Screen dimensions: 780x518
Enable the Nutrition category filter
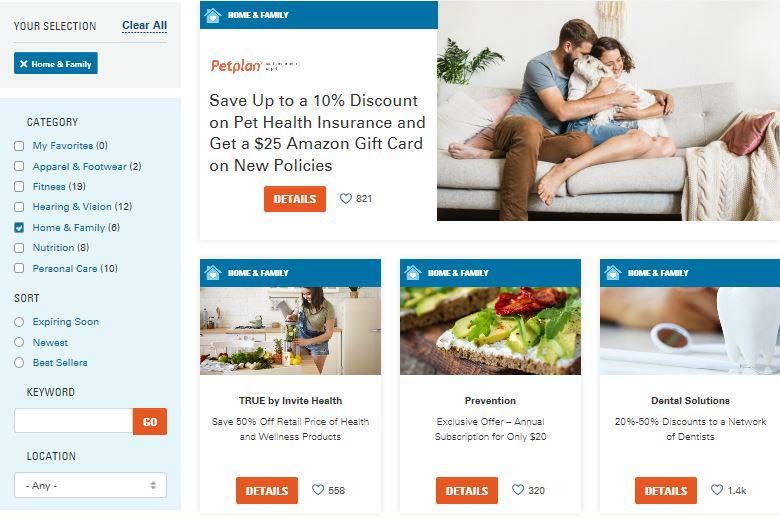click(x=19, y=248)
